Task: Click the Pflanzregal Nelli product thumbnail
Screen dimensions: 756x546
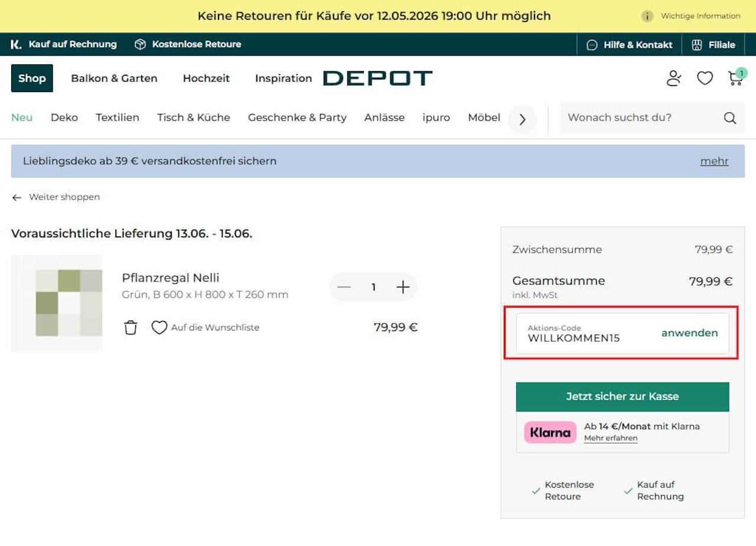Action: [x=57, y=303]
